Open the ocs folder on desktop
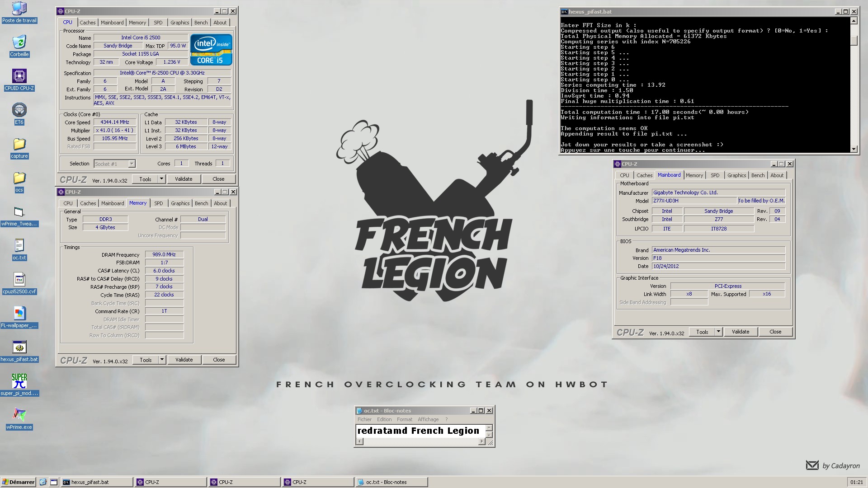The image size is (868, 488). pyautogui.click(x=19, y=182)
